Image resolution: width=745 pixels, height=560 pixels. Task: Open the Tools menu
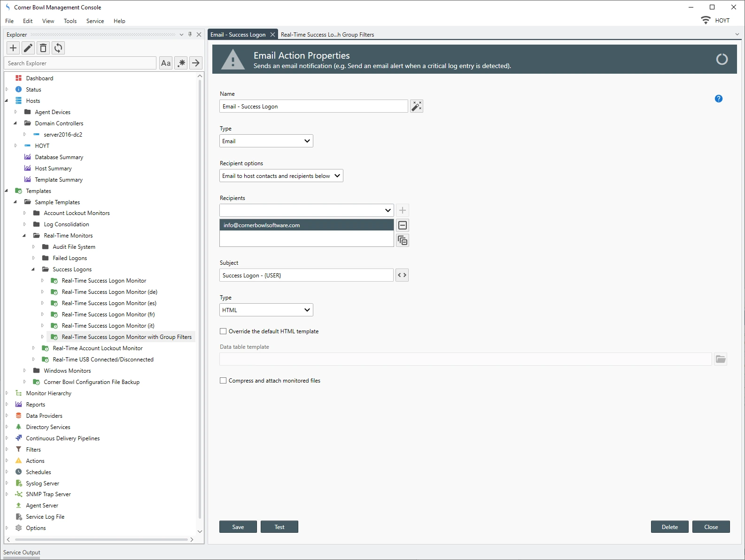click(x=70, y=21)
